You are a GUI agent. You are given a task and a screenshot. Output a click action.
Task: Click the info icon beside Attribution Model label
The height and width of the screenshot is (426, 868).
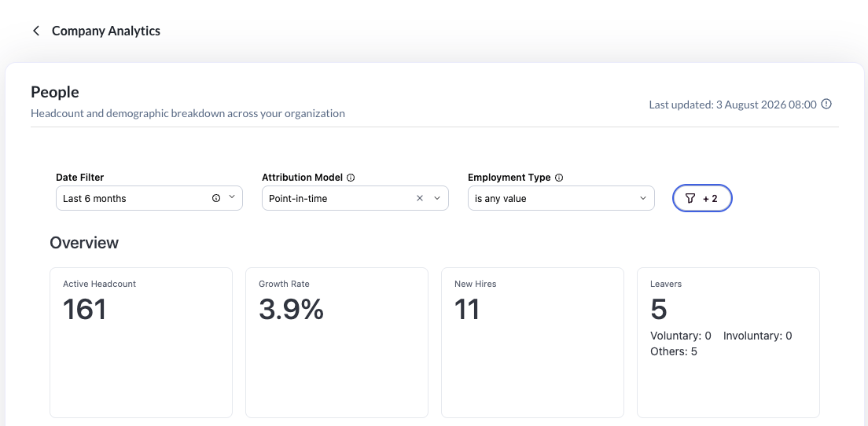pyautogui.click(x=351, y=178)
